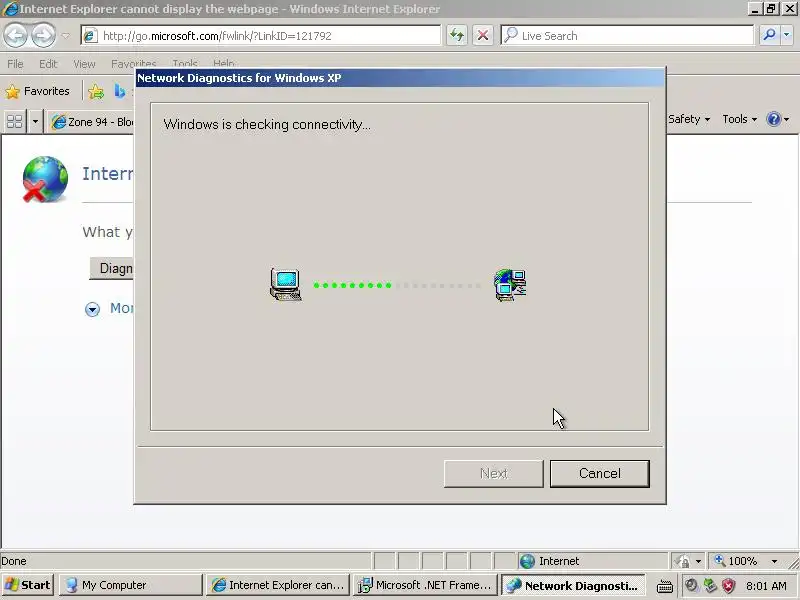Open the zoom level dropdown arrow
Image resolution: width=800 pixels, height=600 pixels.
pyautogui.click(x=774, y=561)
